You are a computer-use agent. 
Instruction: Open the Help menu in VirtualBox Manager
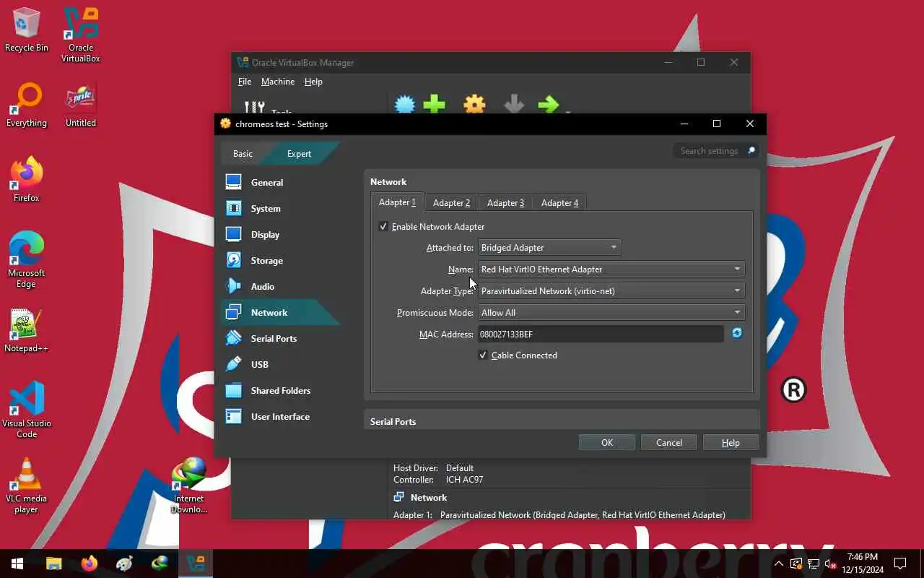point(313,82)
